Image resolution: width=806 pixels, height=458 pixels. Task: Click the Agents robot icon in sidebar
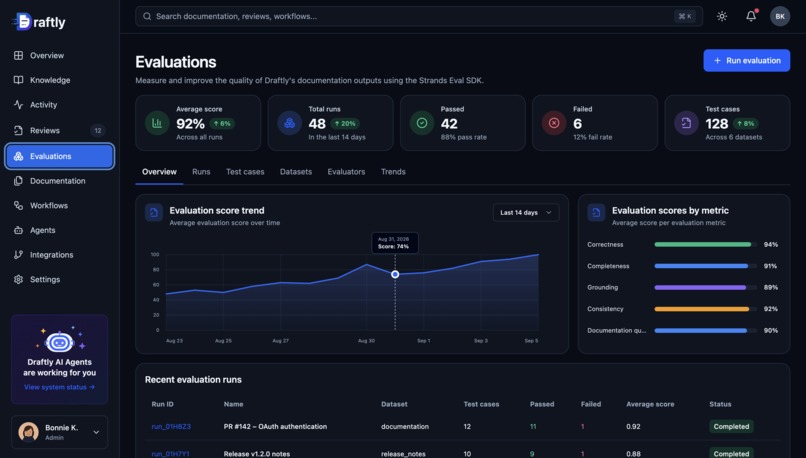coord(19,230)
